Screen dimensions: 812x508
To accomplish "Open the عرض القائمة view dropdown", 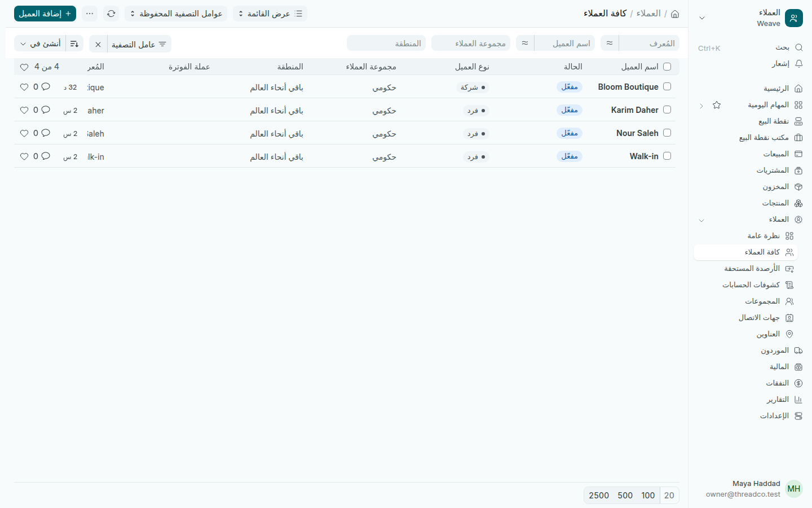I will (x=270, y=14).
